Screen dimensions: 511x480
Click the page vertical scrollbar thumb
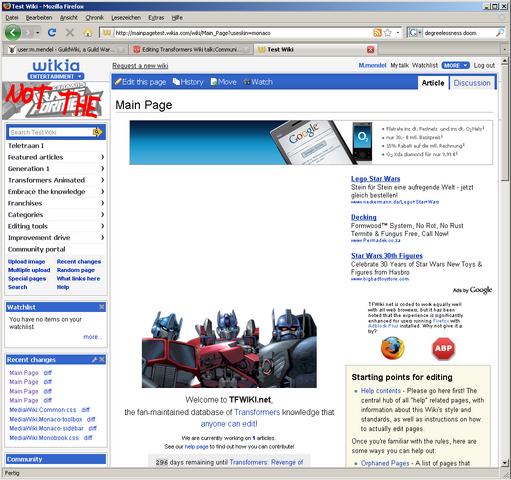coord(505,123)
